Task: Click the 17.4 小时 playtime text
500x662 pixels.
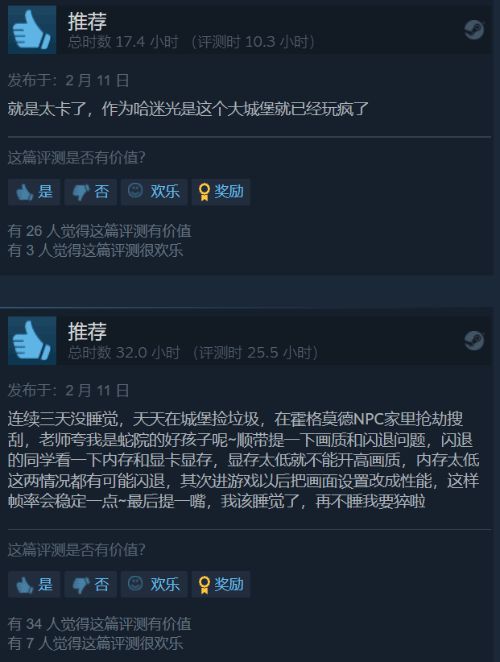Action: coord(147,42)
